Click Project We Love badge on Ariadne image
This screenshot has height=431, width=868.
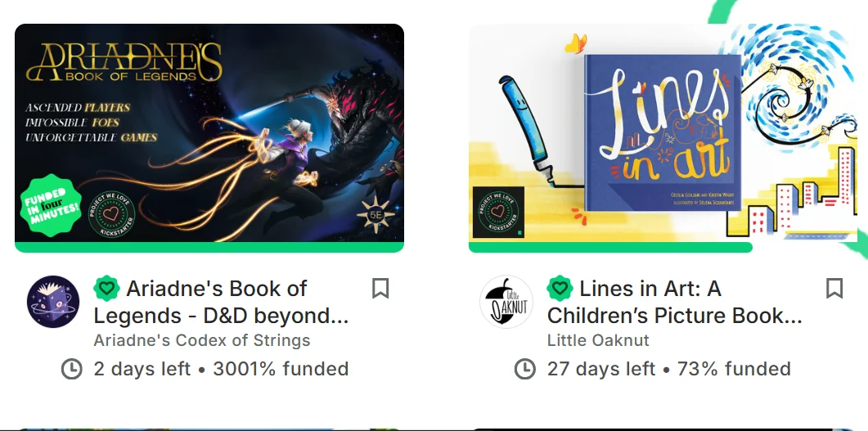[111, 214]
